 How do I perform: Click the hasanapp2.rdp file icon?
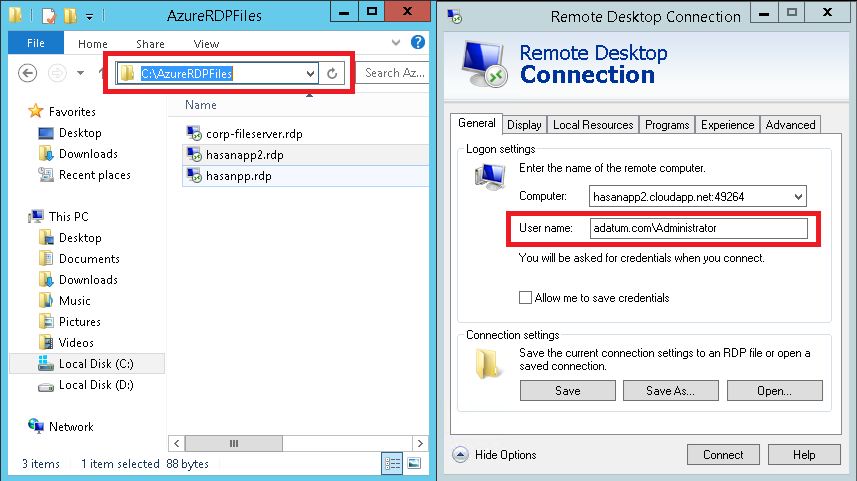click(194, 155)
